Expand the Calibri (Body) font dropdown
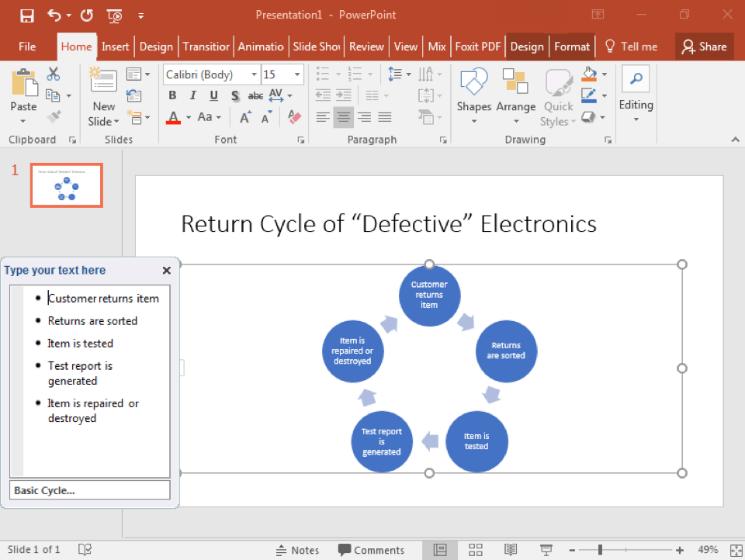745x560 pixels. [254, 75]
